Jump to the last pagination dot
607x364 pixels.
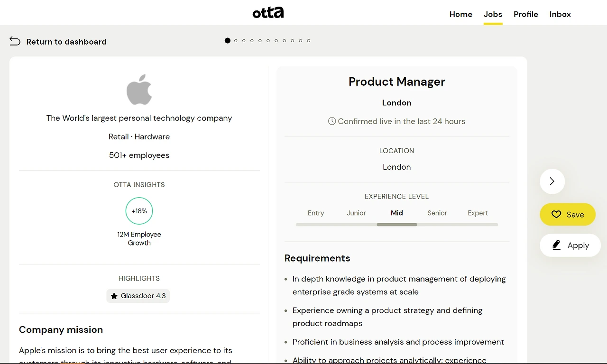309,41
